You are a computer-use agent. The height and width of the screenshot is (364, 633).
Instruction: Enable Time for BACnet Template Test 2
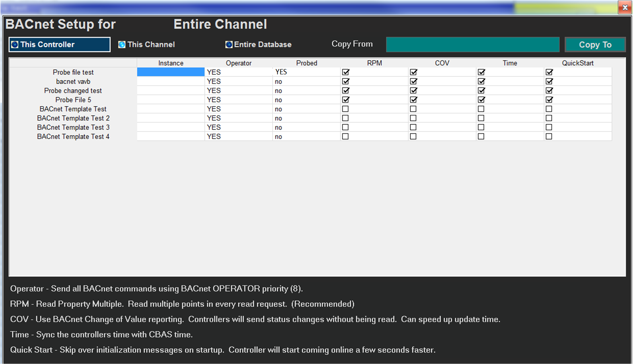[x=481, y=118]
